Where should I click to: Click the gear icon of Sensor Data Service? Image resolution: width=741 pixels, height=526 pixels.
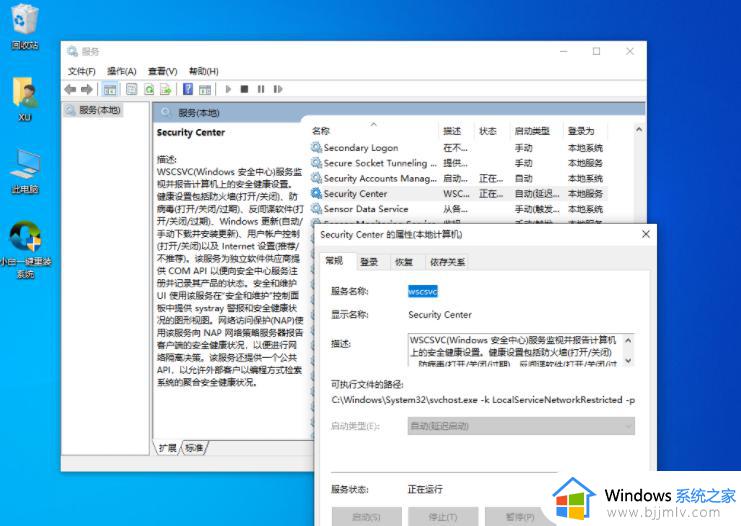316,208
